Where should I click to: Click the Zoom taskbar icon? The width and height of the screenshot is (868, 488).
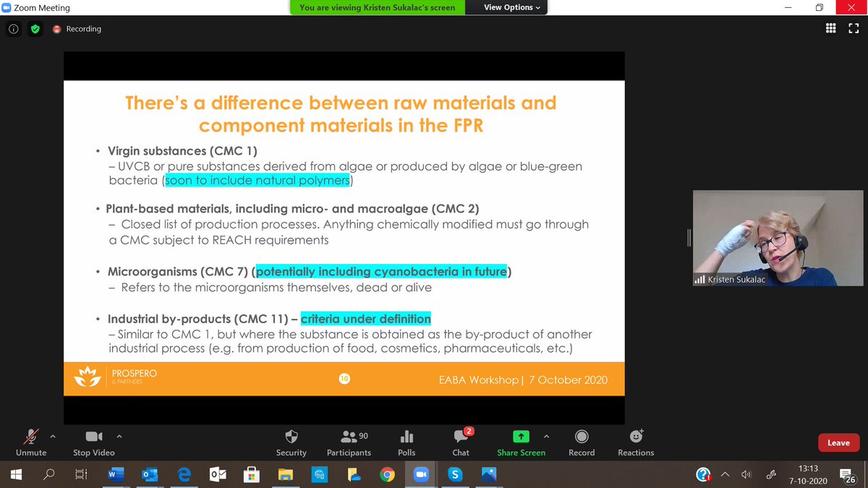pyautogui.click(x=421, y=474)
